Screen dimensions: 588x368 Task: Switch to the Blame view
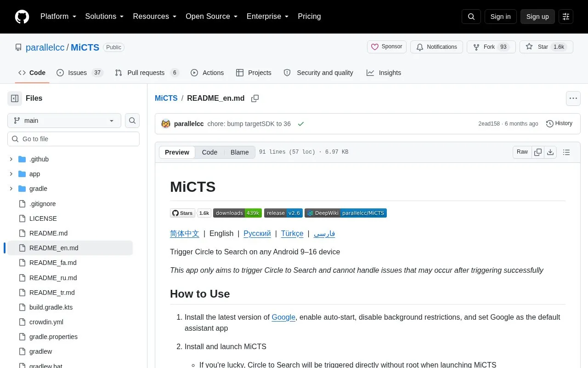240,152
